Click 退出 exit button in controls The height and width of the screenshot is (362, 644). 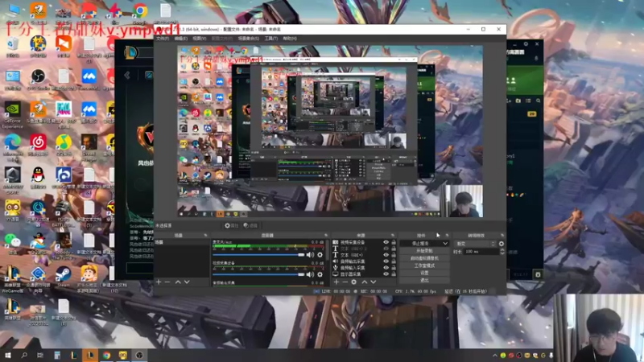coord(424,280)
